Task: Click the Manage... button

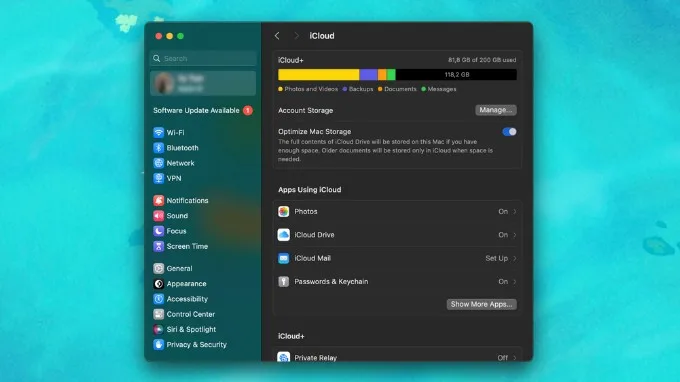Action: tap(496, 110)
